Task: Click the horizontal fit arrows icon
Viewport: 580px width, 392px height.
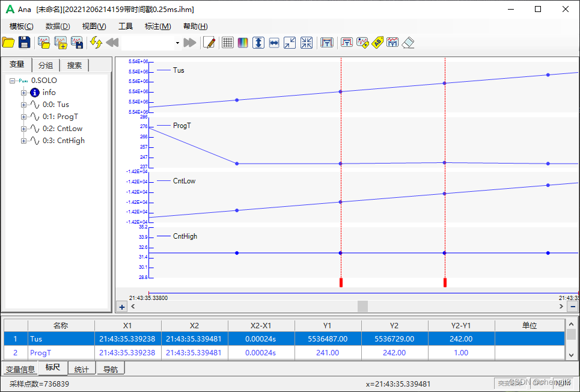Action: coord(274,43)
